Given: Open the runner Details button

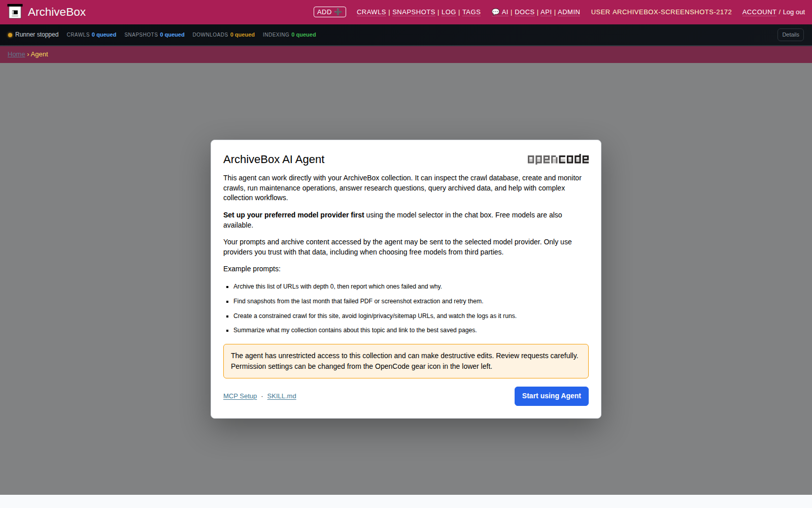Looking at the screenshot, I should (790, 35).
